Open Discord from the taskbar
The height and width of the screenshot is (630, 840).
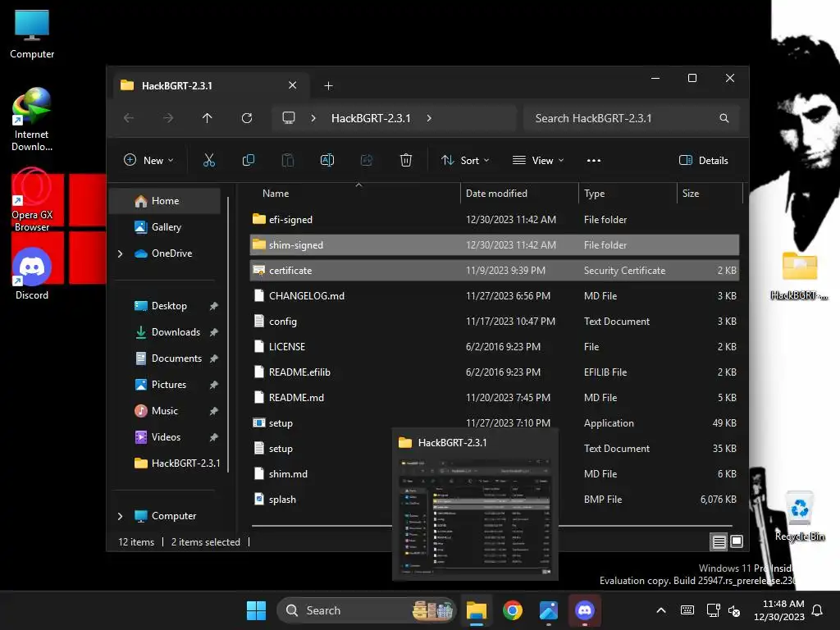[584, 610]
